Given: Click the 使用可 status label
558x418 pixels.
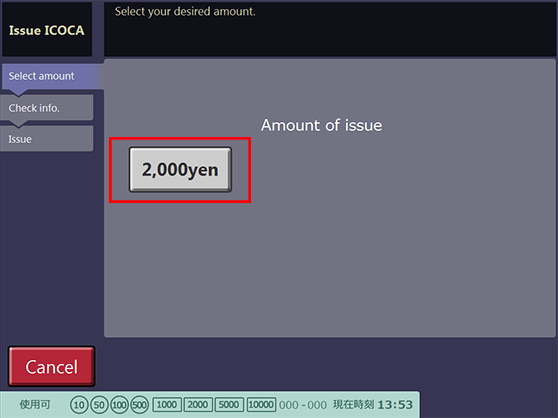Looking at the screenshot, I should (35, 404).
